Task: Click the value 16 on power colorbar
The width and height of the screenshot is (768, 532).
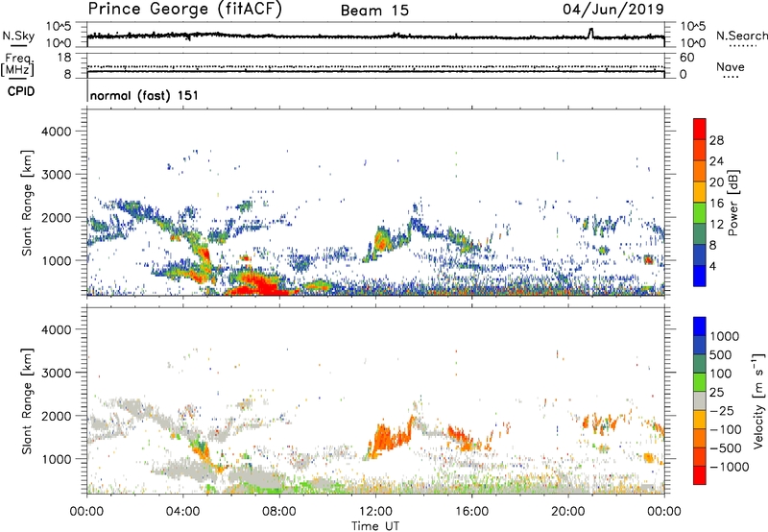Action: coord(716,204)
